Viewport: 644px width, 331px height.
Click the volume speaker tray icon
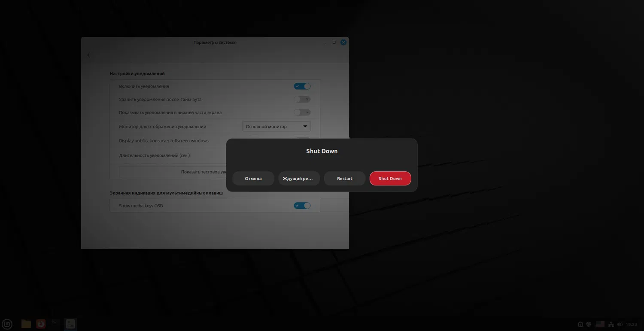click(x=620, y=325)
